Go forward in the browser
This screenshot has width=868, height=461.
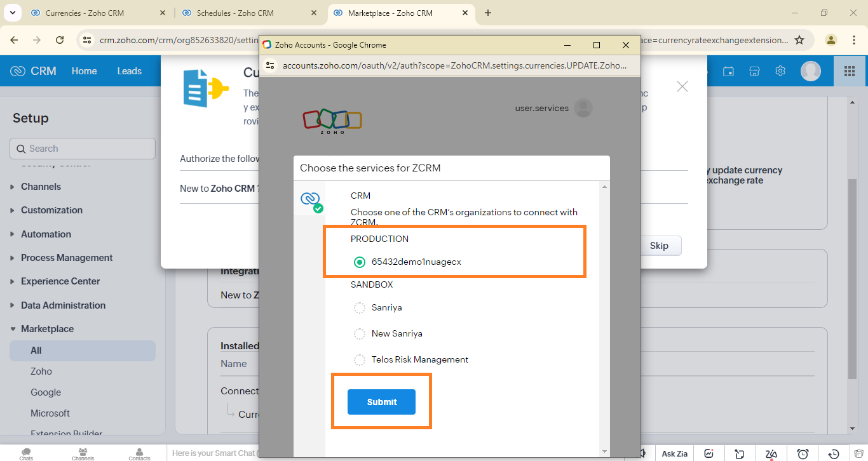pos(37,40)
